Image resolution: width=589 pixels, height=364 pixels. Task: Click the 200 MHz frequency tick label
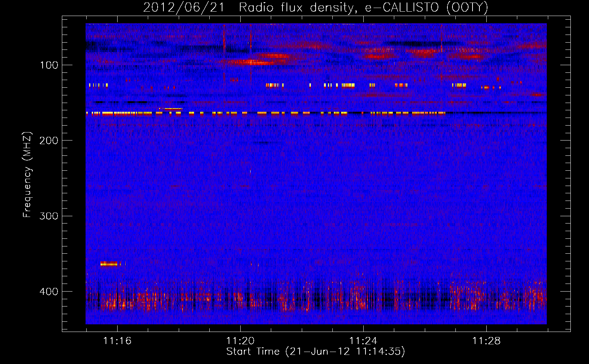click(49, 141)
